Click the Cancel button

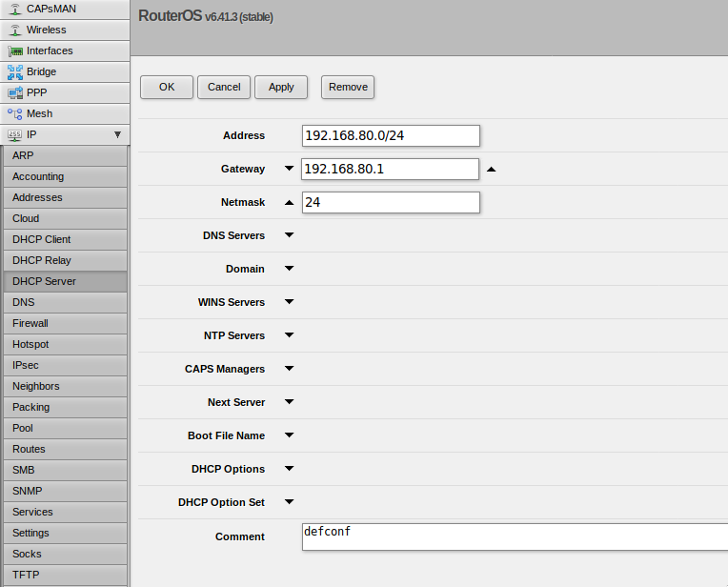[x=224, y=88]
